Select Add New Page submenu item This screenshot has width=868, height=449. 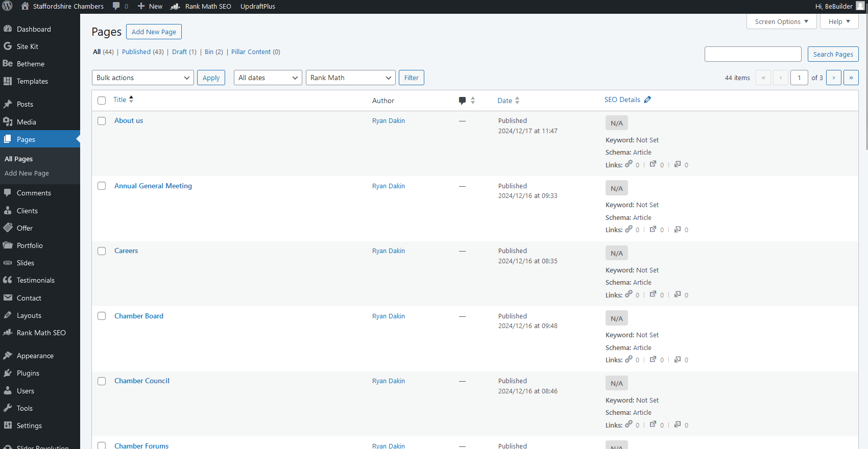click(x=27, y=173)
